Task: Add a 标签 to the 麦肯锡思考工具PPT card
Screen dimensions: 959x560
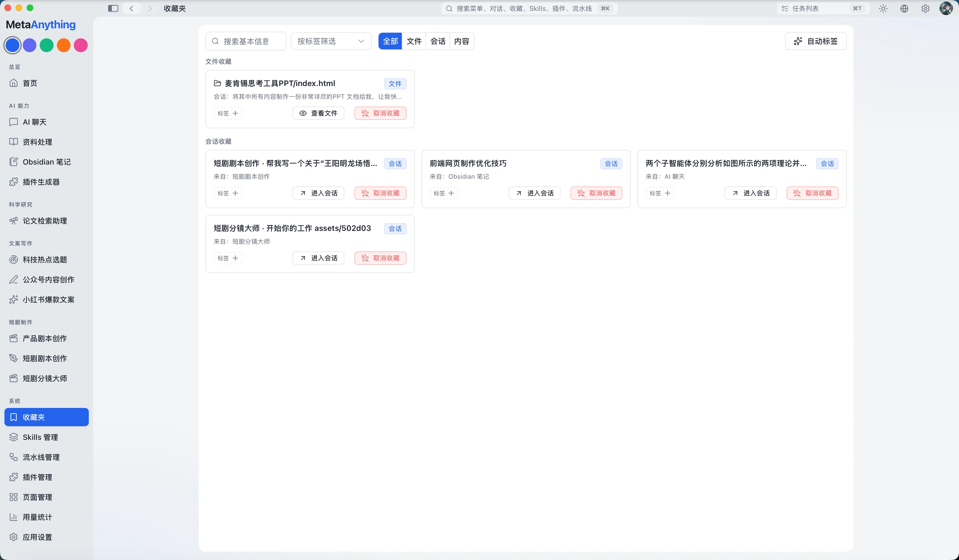Action: point(228,113)
